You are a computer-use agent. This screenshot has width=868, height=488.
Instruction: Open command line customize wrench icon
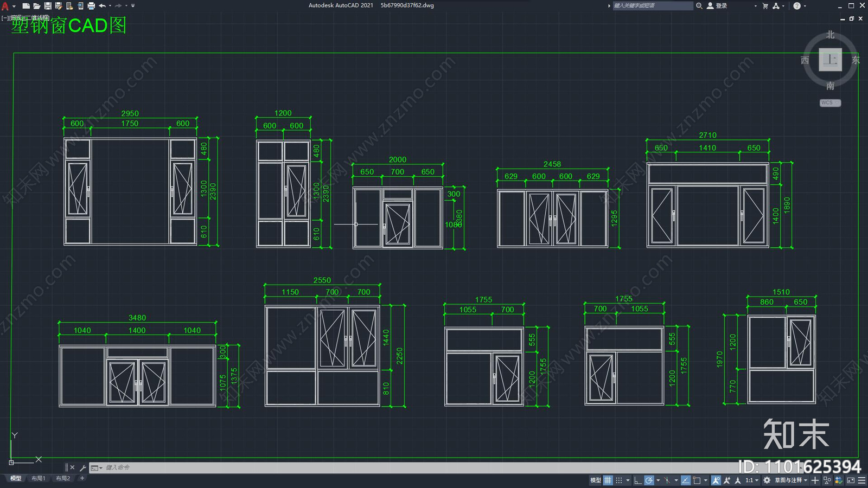tap(82, 467)
